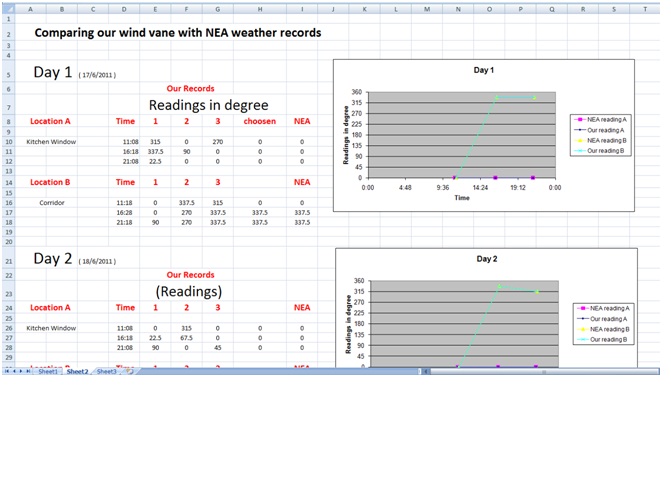Select row 2 header
Screen dimensions: 671x481
pos(9,33)
